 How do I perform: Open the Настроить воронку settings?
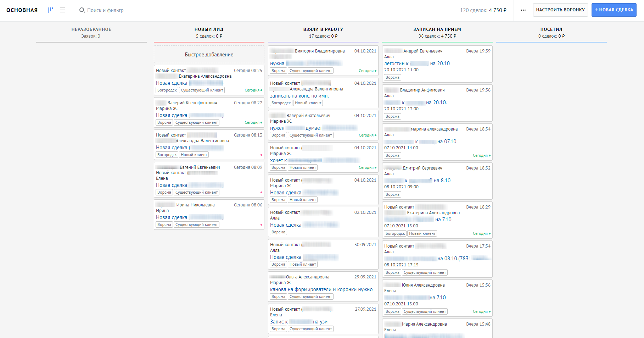560,10
